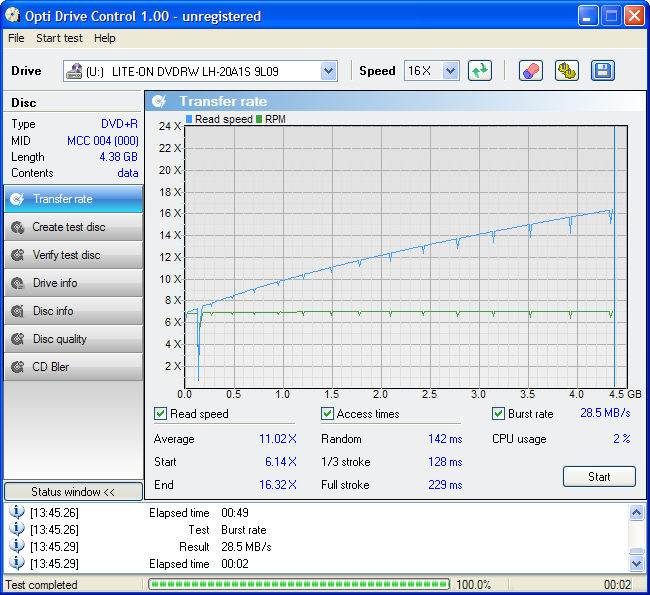The width and height of the screenshot is (650, 595).
Task: Open the Drive info panel
Action: pos(72,283)
